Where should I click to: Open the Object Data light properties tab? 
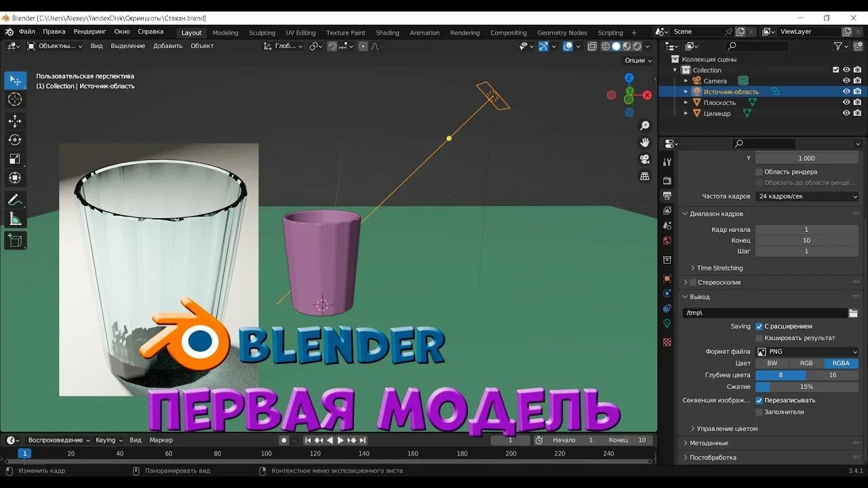tap(667, 323)
